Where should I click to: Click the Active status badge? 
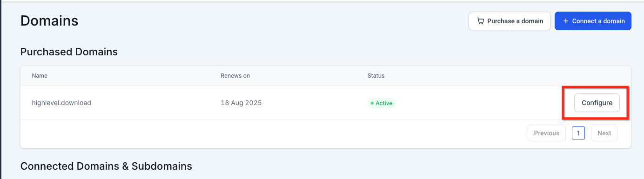coord(382,103)
